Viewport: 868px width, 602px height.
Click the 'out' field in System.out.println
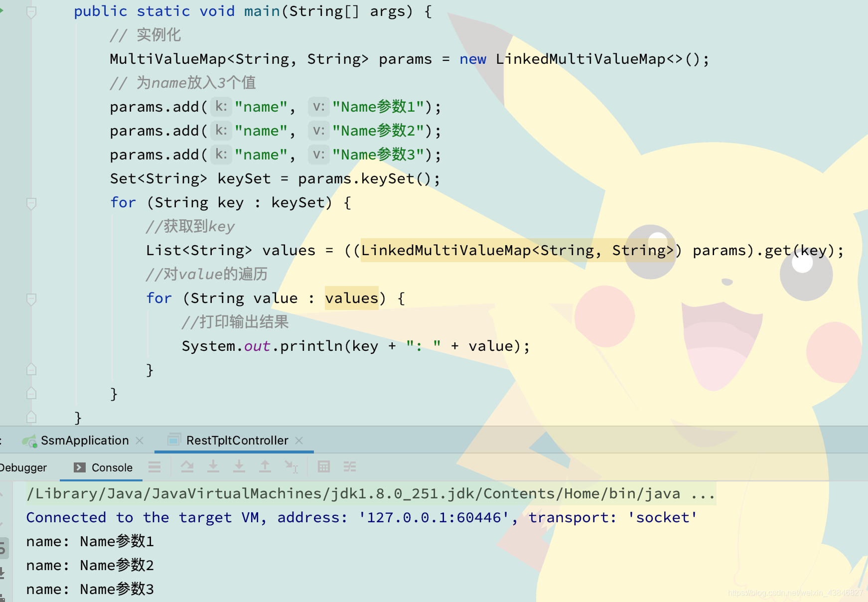point(257,346)
